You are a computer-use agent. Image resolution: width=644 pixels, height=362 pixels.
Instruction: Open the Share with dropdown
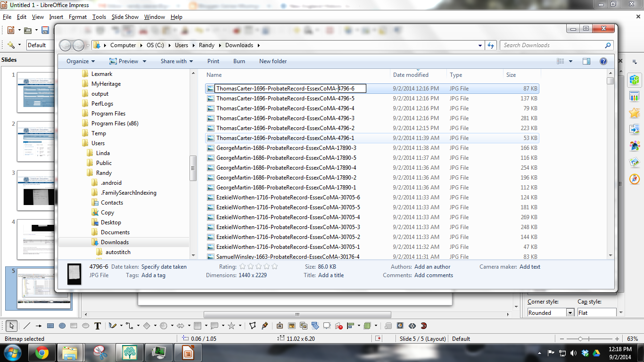pos(177,61)
